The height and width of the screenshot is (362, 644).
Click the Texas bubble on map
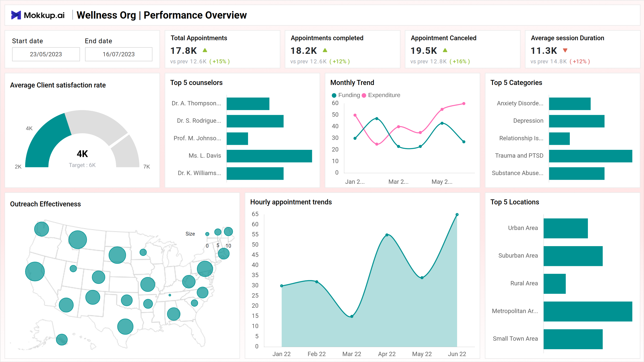pos(125,327)
